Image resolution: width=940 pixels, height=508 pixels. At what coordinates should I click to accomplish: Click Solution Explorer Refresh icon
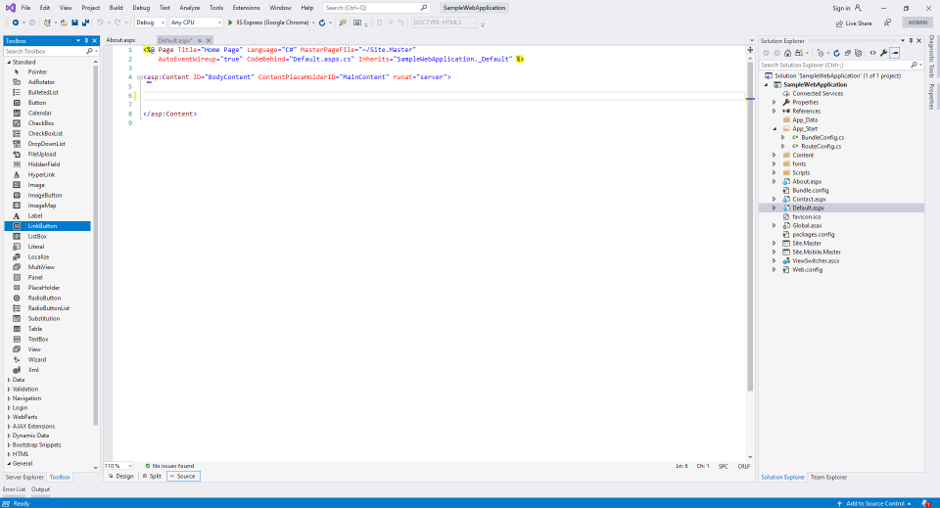[x=836, y=53]
